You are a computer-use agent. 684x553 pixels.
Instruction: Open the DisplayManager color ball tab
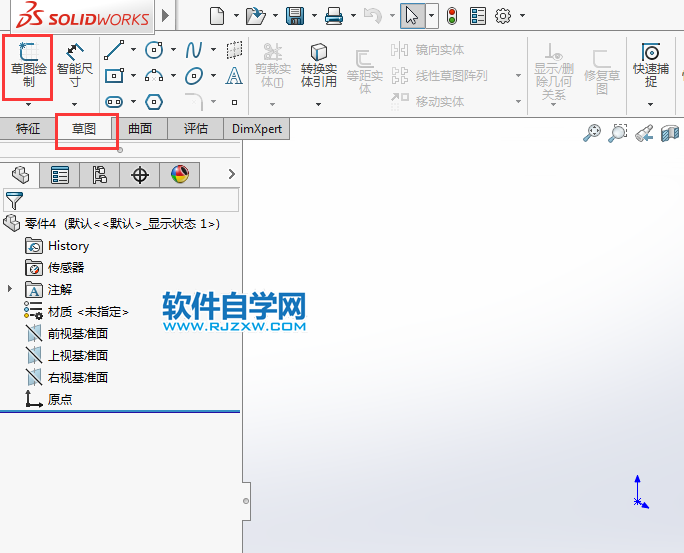pos(180,175)
